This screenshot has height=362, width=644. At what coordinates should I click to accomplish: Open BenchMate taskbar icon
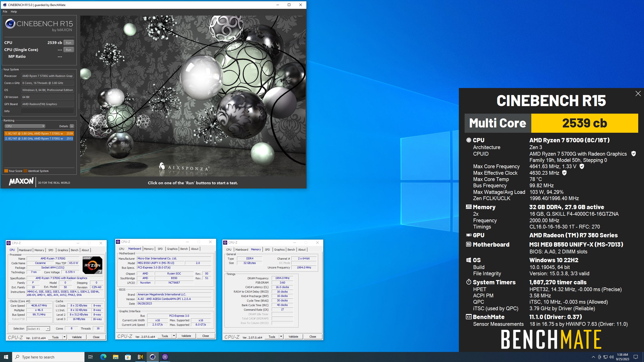pos(140,357)
